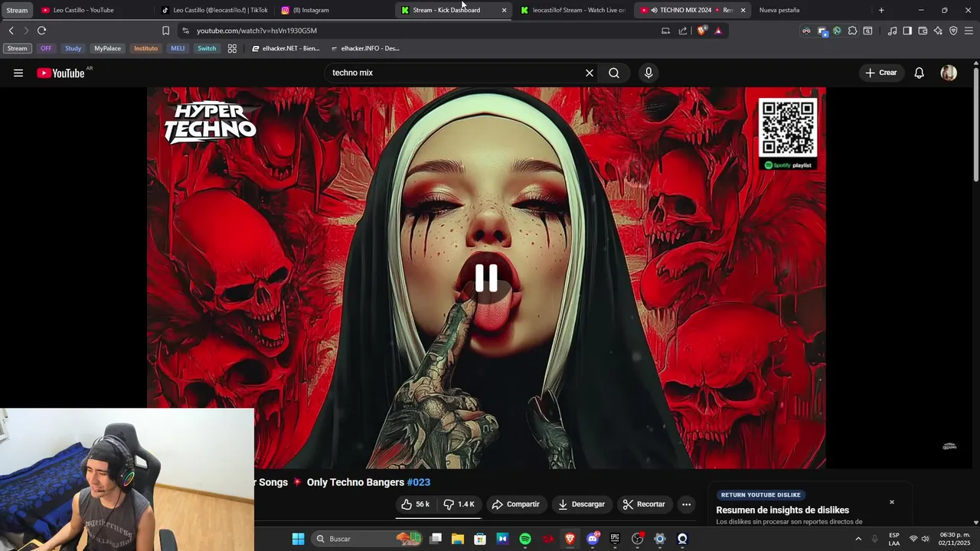The height and width of the screenshot is (551, 980).
Task: Open Brave Rewards triangle icon
Action: pyautogui.click(x=718, y=31)
